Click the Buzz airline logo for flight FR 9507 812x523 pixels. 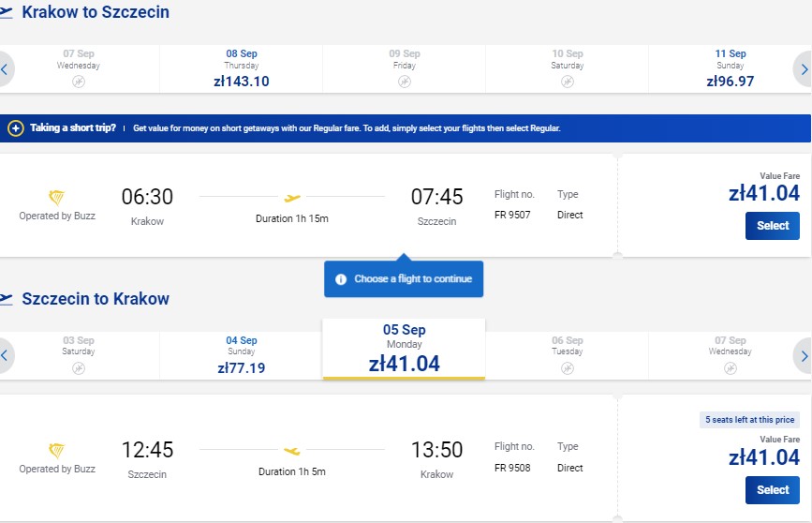pyautogui.click(x=56, y=198)
